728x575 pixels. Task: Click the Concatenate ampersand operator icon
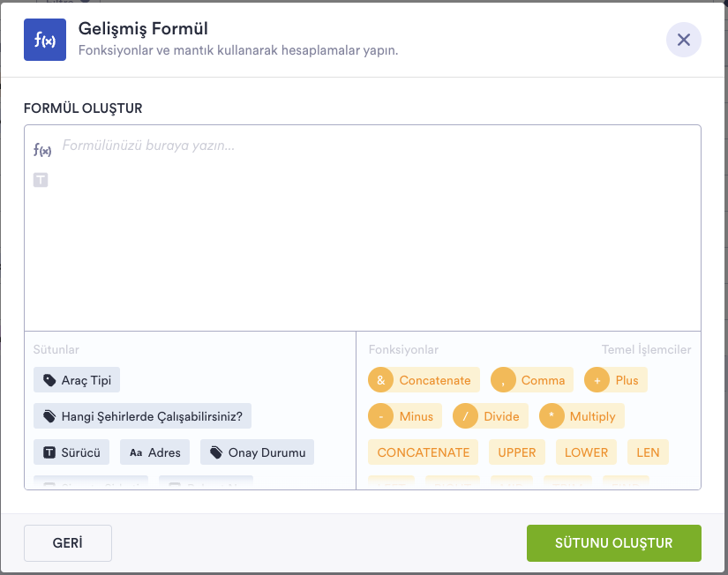(380, 380)
